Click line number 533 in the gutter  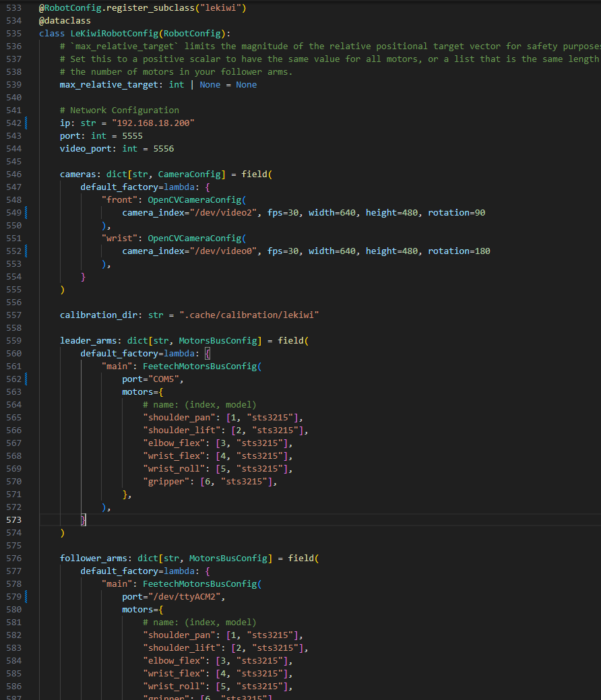tap(14, 8)
